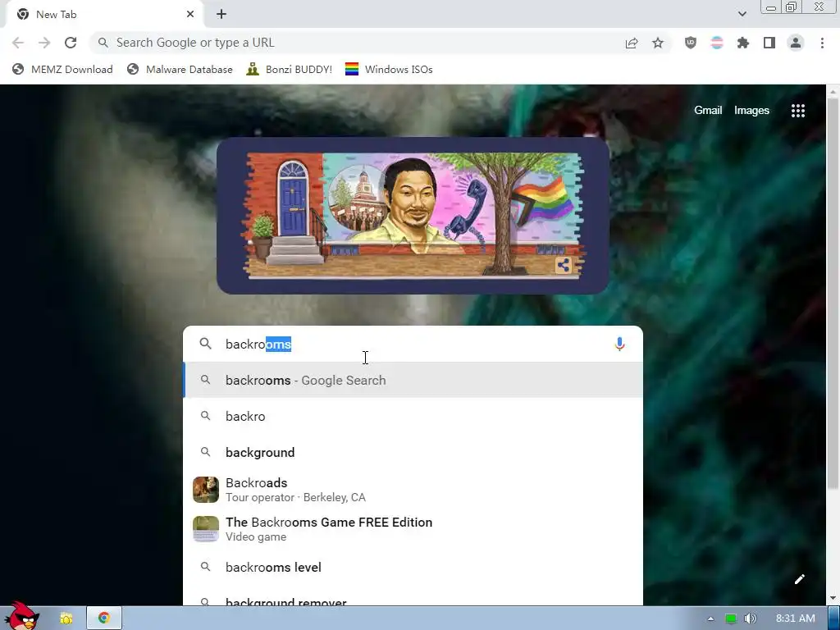Reload the current page
This screenshot has width=840, height=630.
pyautogui.click(x=71, y=43)
